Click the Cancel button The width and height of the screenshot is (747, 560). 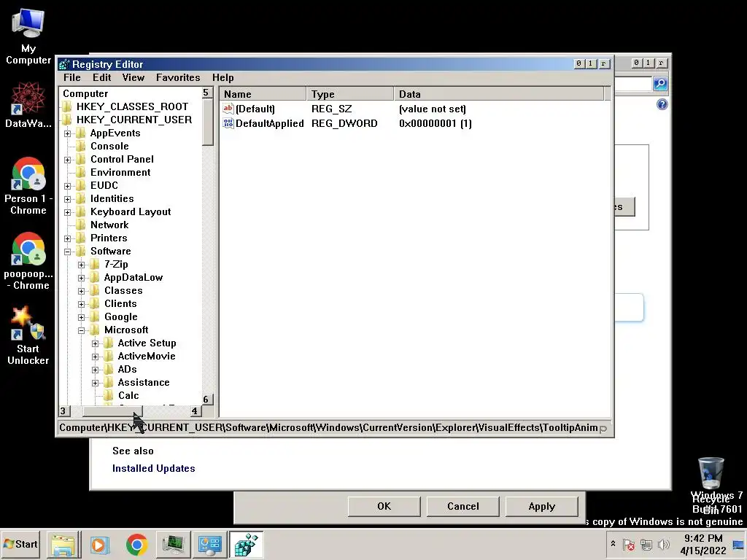click(x=463, y=506)
